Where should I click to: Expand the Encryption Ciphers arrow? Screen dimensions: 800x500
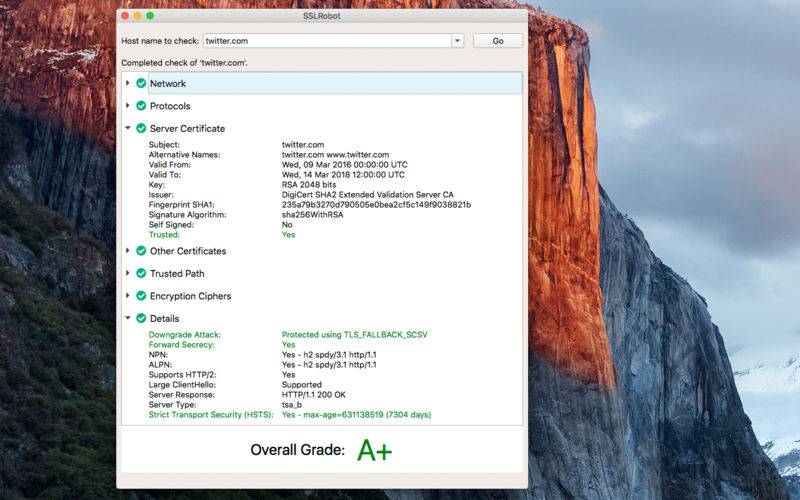point(128,295)
